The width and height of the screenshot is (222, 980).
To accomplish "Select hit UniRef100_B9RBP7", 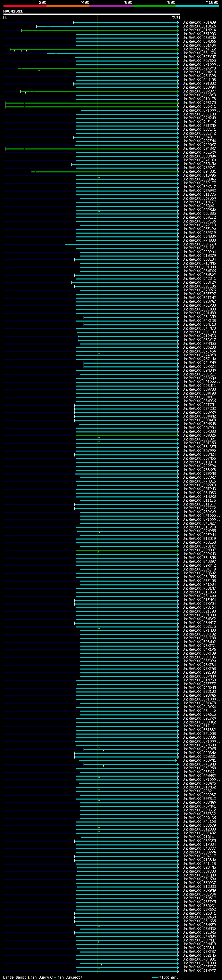I will pyautogui.click(x=199, y=91).
